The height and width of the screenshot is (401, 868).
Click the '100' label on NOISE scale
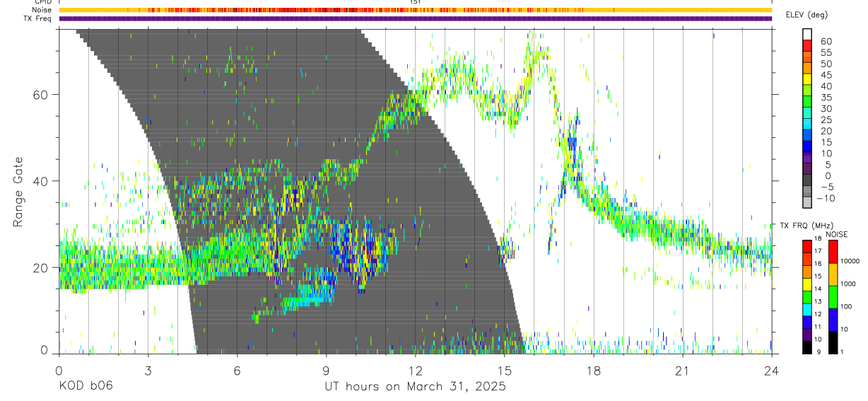point(847,307)
